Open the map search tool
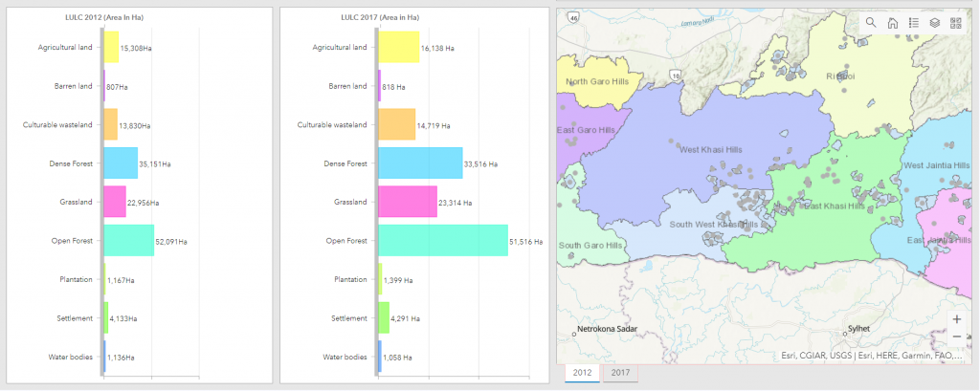This screenshot has width=980, height=391. tap(871, 23)
